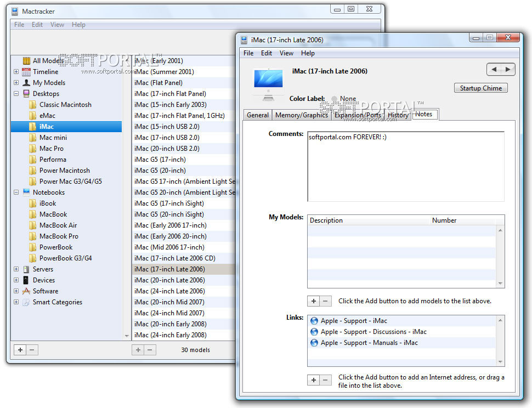532x408 pixels.
Task: Expand the Software tree node
Action: (x=16, y=291)
